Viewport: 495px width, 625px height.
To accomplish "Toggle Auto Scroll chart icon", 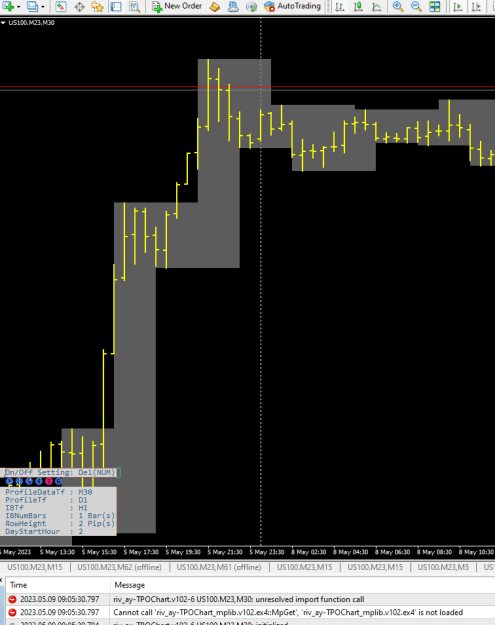I will [458, 6].
